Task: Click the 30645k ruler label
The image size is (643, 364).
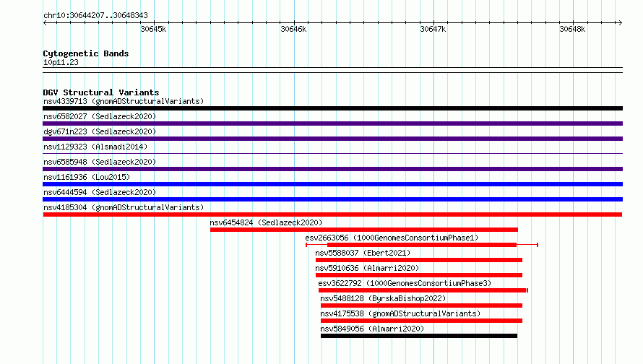Action: (153, 29)
